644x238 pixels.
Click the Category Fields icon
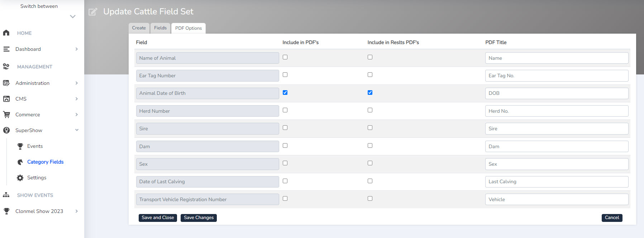tap(20, 162)
